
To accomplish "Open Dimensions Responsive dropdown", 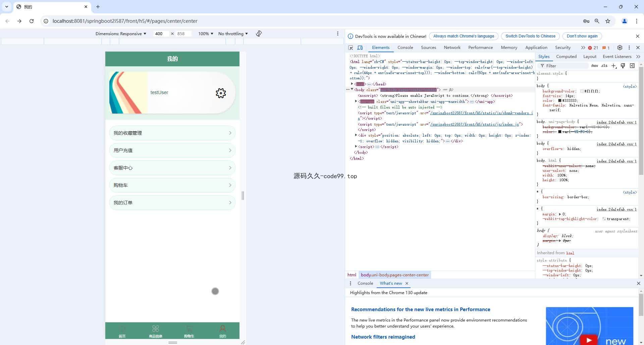I will coord(121,33).
